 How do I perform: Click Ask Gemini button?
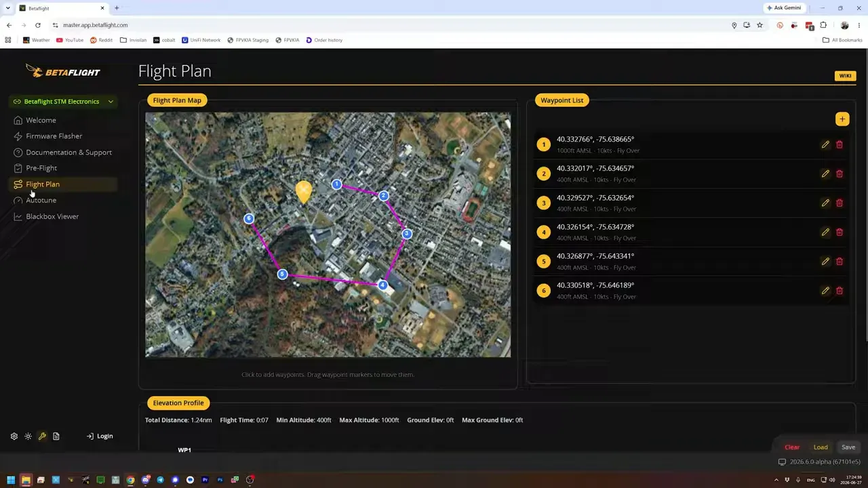pyautogui.click(x=783, y=8)
